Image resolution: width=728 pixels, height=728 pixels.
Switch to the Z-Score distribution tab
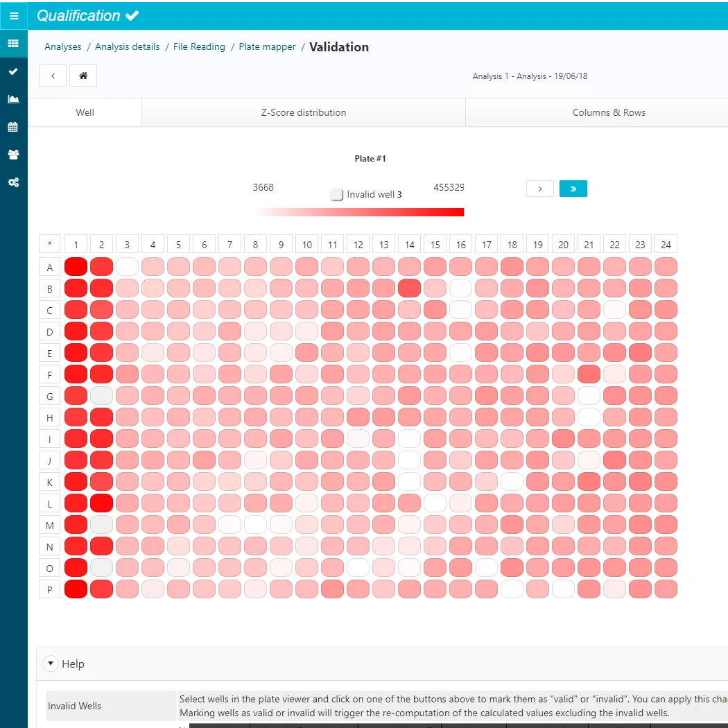point(303,112)
